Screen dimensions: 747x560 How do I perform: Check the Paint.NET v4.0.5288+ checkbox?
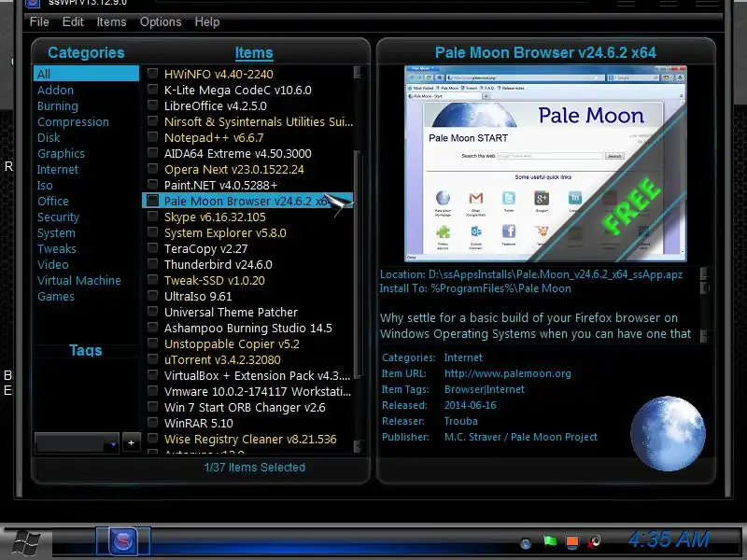(x=152, y=184)
